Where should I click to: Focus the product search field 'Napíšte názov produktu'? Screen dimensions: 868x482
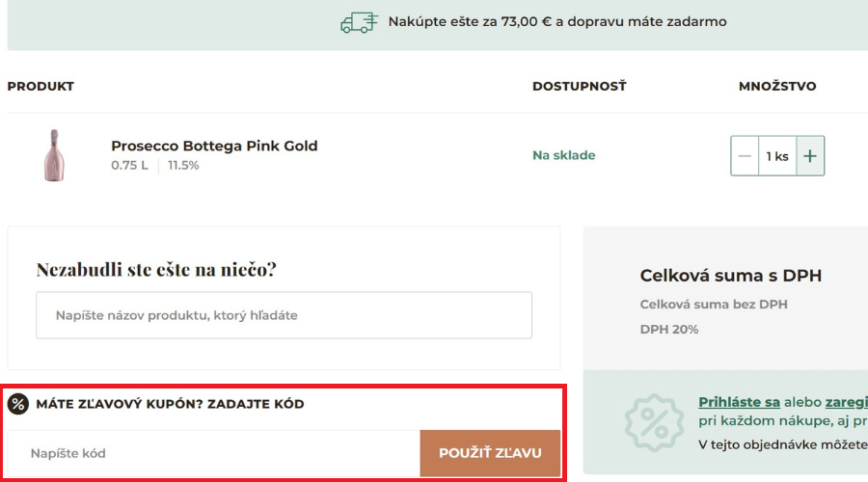(284, 315)
